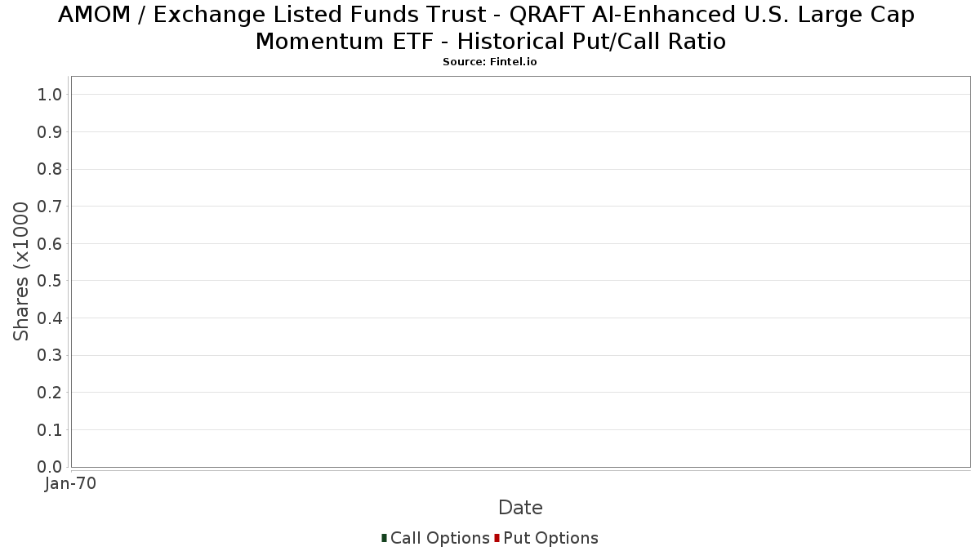Click the red Put Options legend marker
This screenshot has width=980, height=551.
click(x=497, y=538)
